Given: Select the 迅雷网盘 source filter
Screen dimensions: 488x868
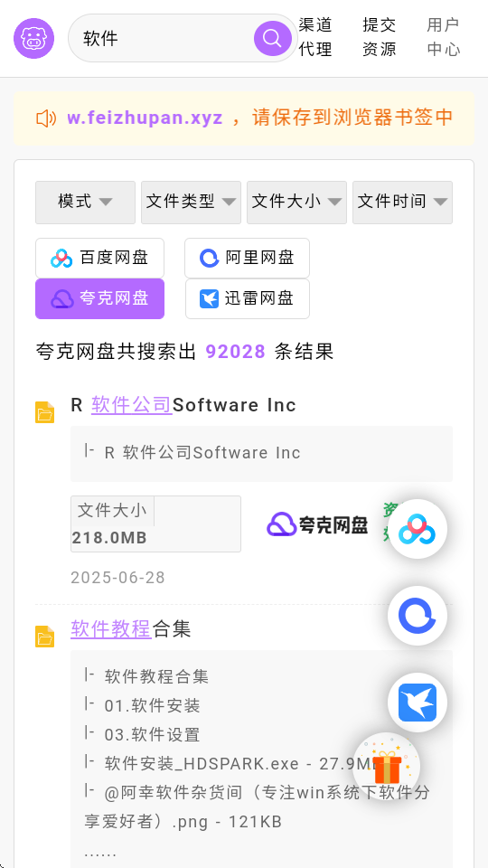Looking at the screenshot, I should (x=248, y=299).
